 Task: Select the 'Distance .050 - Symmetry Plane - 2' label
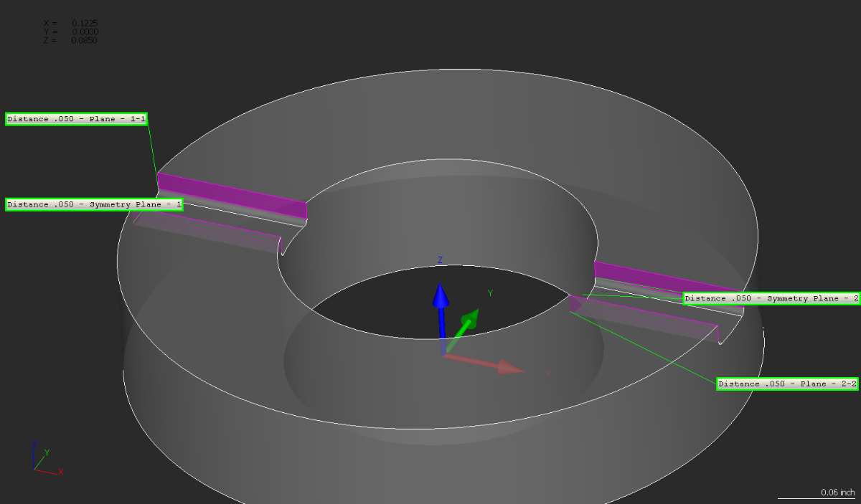771,298
